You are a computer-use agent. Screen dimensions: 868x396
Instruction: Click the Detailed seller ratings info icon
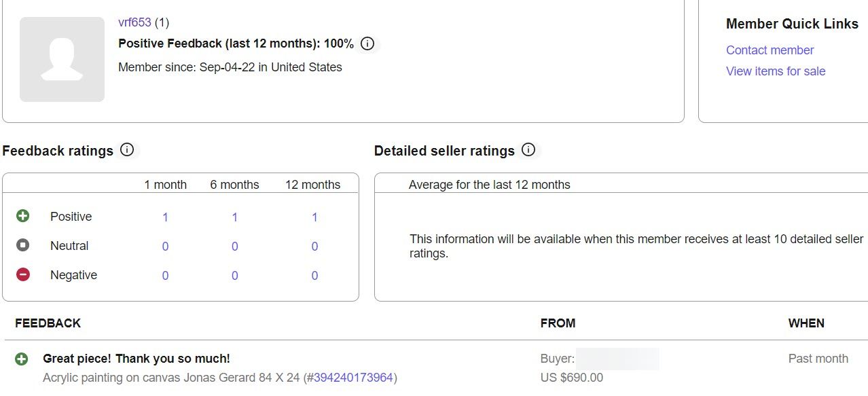point(528,150)
